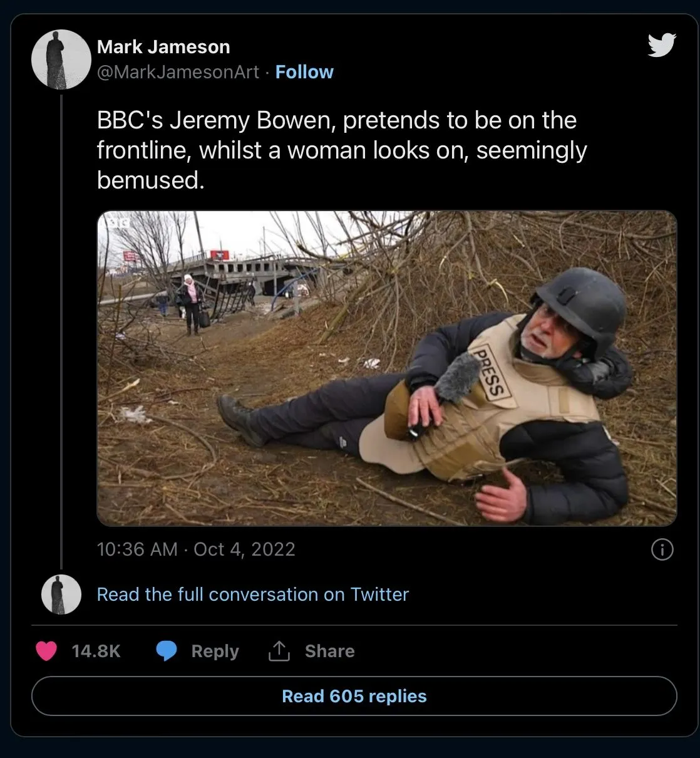Click the 14.8K likes count
Screen dimensions: 700x758
96,652
